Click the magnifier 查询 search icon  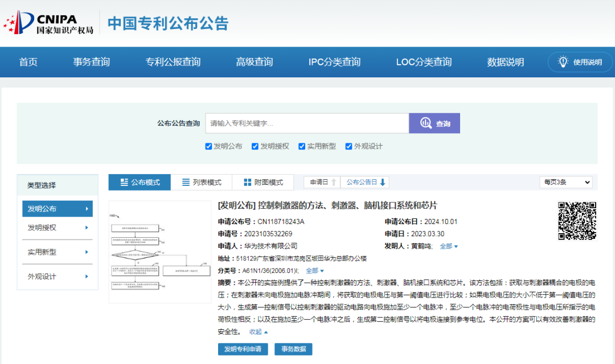click(x=426, y=123)
